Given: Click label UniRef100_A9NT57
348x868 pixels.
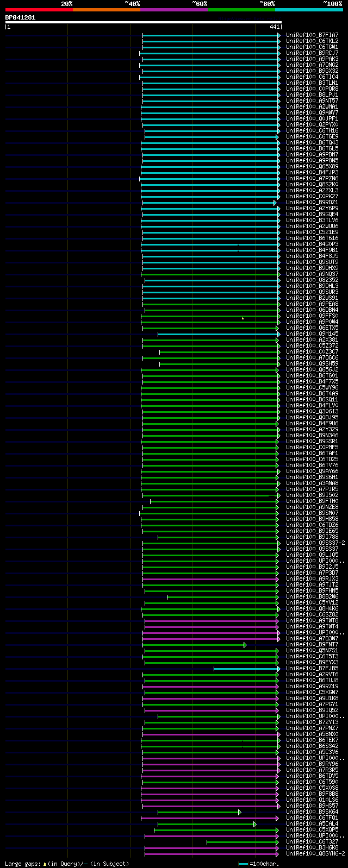Looking at the screenshot, I should [x=312, y=100].
